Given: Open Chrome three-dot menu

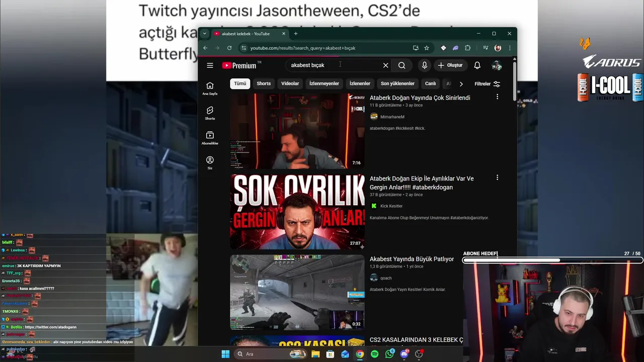Looking at the screenshot, I should click(x=510, y=48).
